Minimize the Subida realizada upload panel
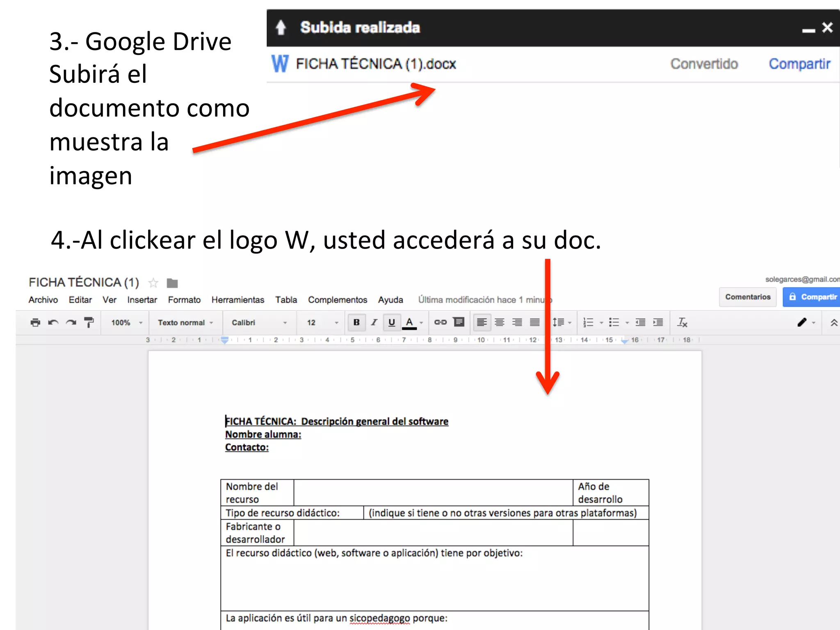Viewport: 840px width, 630px height. tap(808, 30)
